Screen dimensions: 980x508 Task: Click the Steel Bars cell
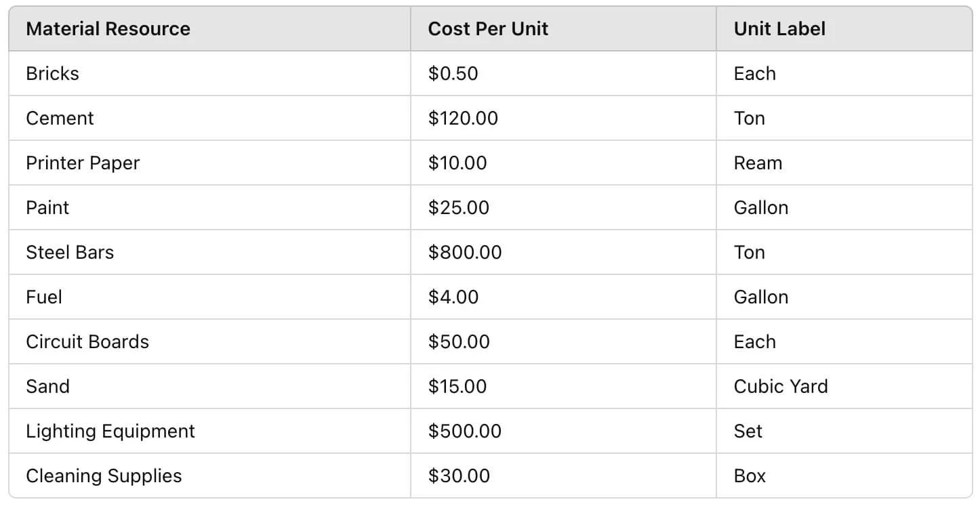pos(70,253)
